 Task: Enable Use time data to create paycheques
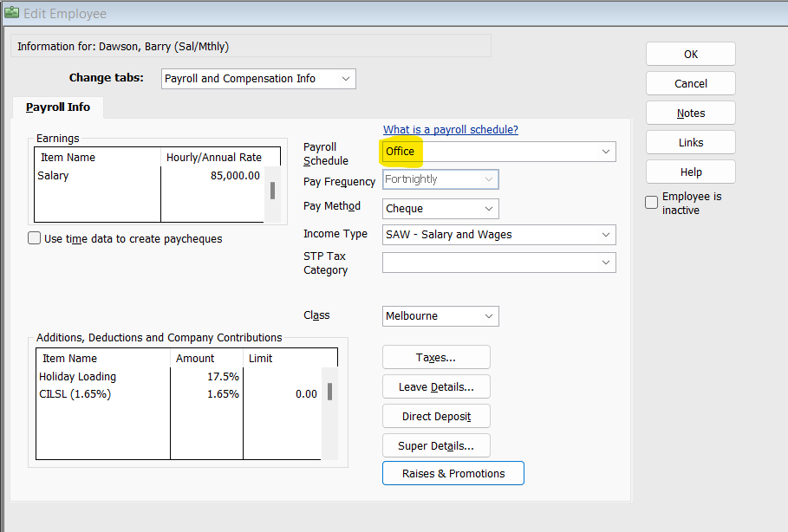[34, 238]
